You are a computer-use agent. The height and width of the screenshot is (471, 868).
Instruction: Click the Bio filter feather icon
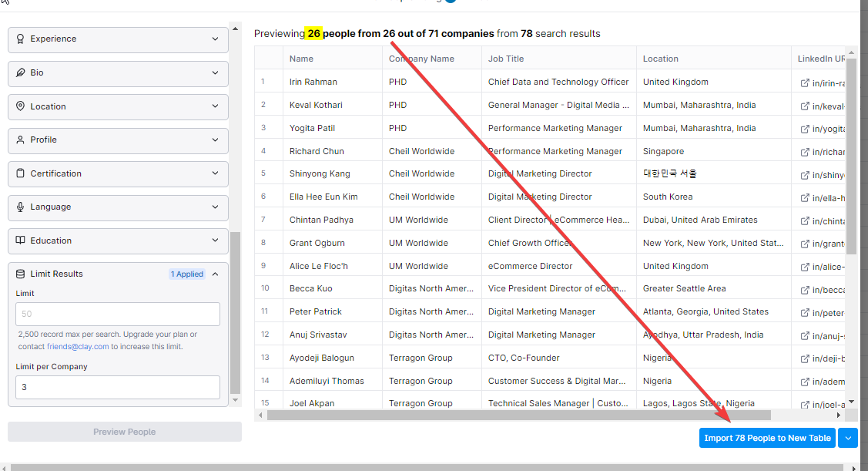coord(20,73)
